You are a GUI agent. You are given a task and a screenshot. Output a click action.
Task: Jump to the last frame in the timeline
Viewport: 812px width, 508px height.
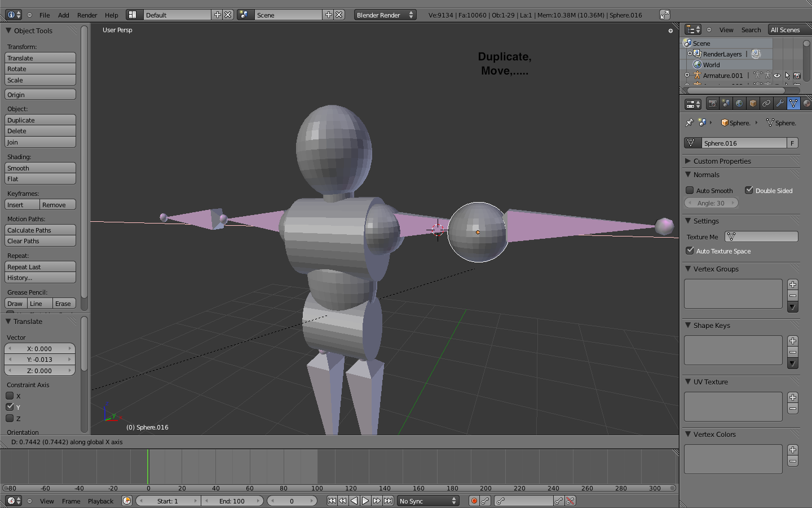click(x=389, y=500)
